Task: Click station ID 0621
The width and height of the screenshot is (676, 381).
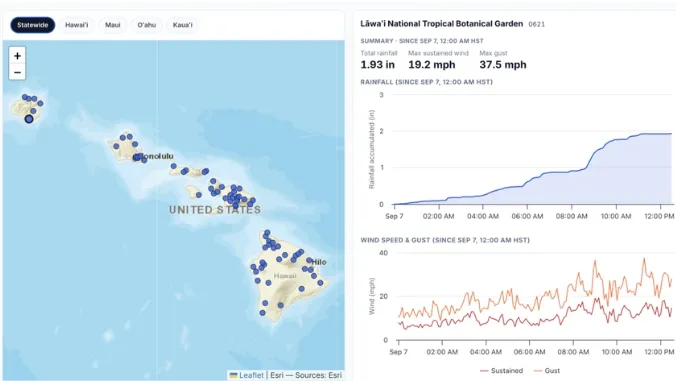Action: (x=537, y=25)
